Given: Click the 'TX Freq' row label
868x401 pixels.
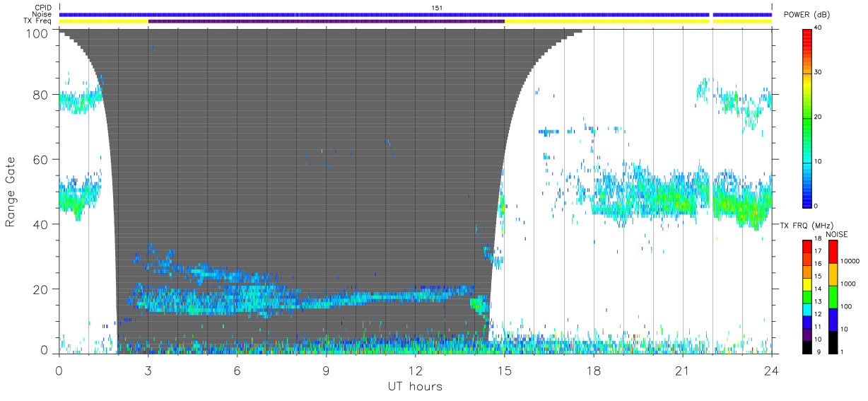Looking at the screenshot, I should (38, 21).
